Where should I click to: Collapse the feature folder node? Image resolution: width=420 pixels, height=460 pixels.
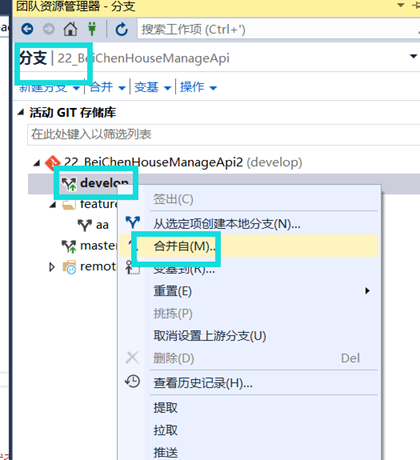[x=52, y=204]
